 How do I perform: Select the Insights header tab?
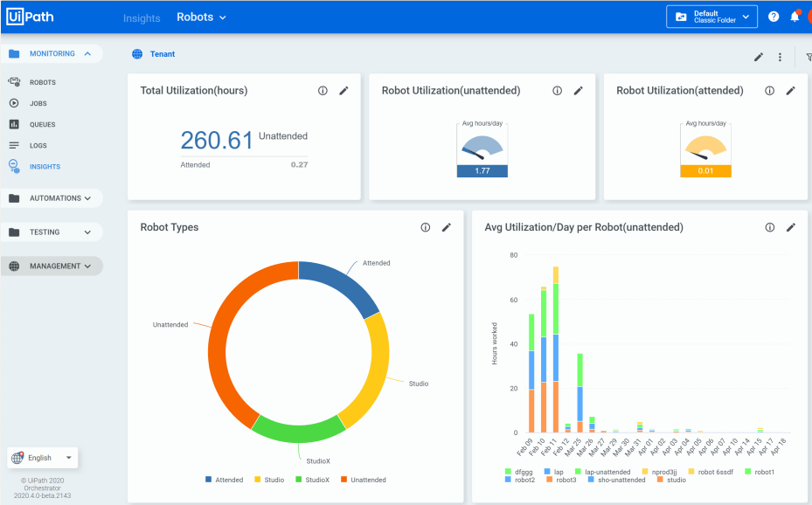pyautogui.click(x=142, y=18)
